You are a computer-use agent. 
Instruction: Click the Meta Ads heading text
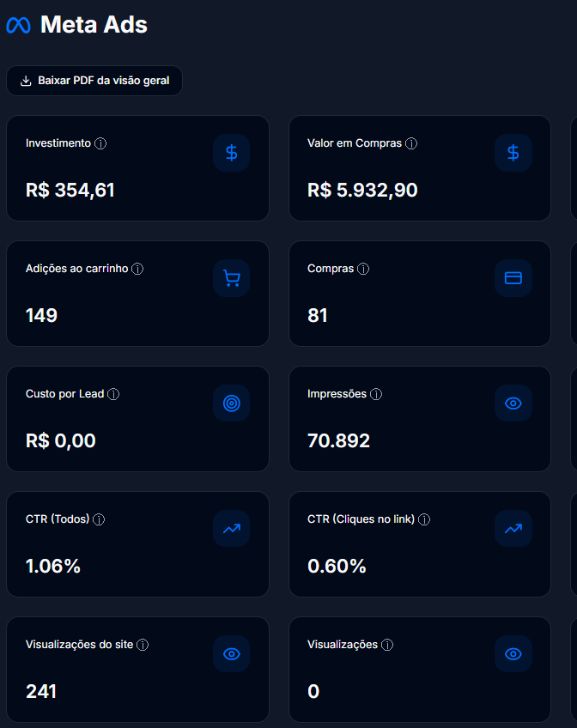[x=94, y=26]
